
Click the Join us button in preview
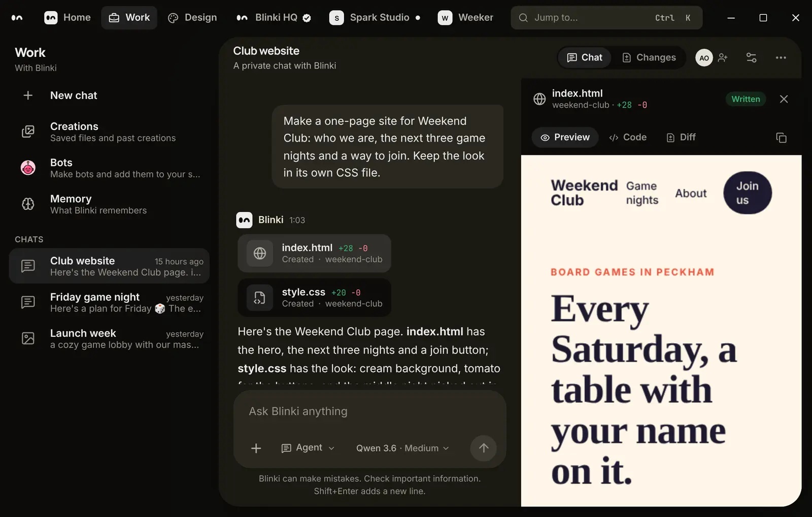click(748, 193)
